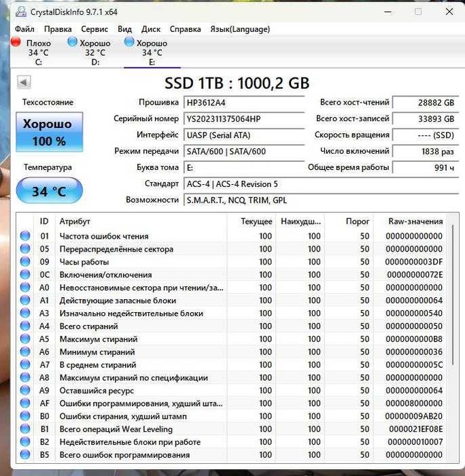Viewport: 465px width, 476px height.
Task: Click status icon of attribute A8 row
Action: coord(25,377)
